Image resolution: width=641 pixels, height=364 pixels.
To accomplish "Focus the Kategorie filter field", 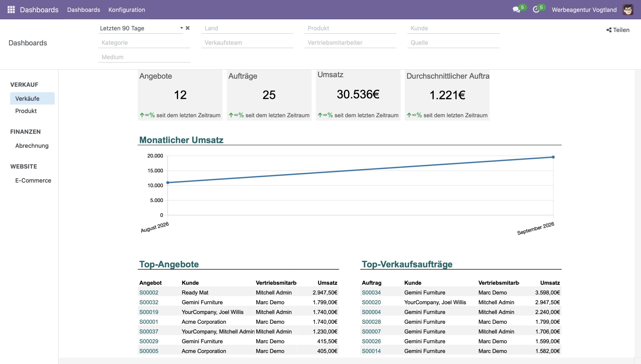I will (x=144, y=43).
